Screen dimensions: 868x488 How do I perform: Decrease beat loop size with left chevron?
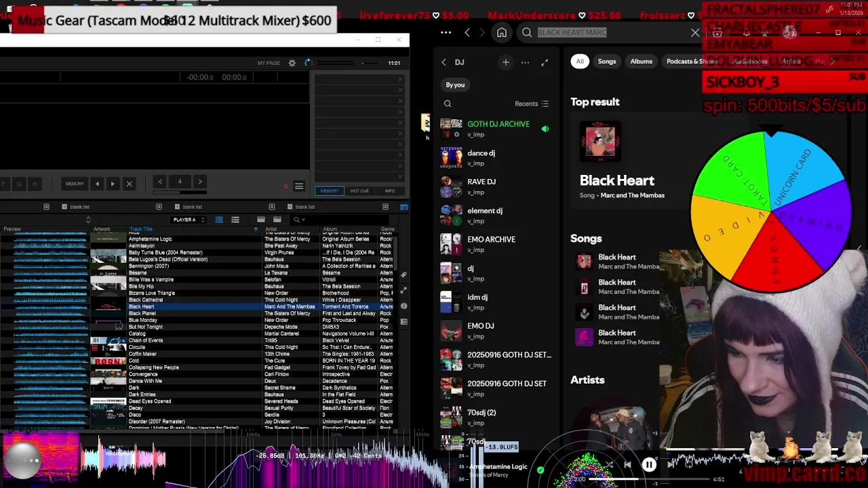160,182
